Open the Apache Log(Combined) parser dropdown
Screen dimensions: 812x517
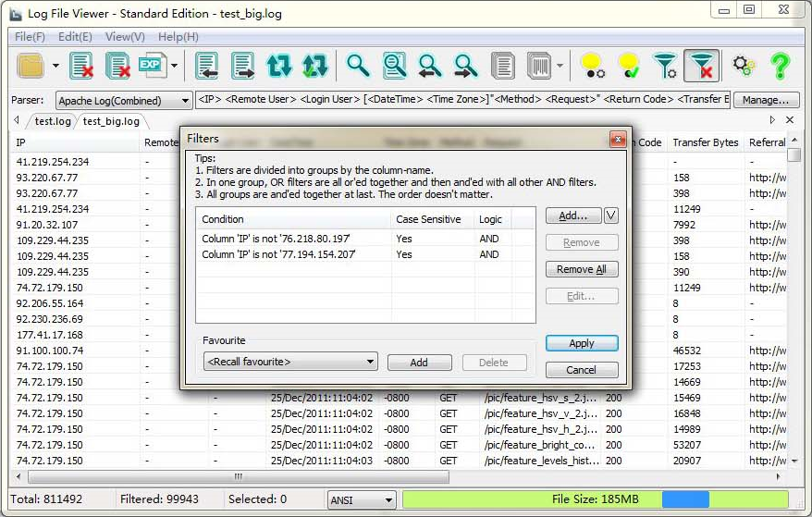coord(123,101)
